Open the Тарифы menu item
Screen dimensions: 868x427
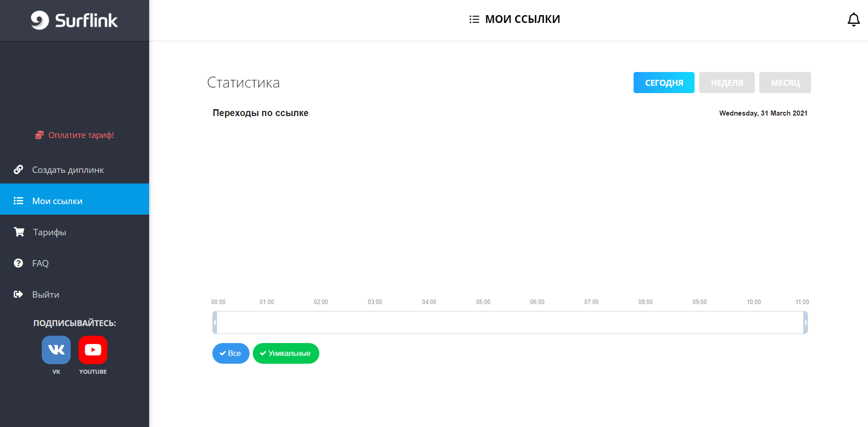(50, 232)
